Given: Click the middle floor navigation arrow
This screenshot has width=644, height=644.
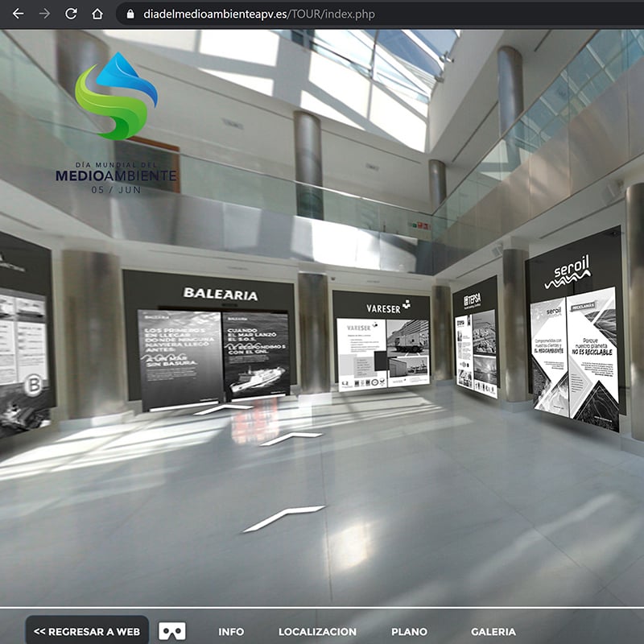Looking at the screenshot, I should [291, 438].
